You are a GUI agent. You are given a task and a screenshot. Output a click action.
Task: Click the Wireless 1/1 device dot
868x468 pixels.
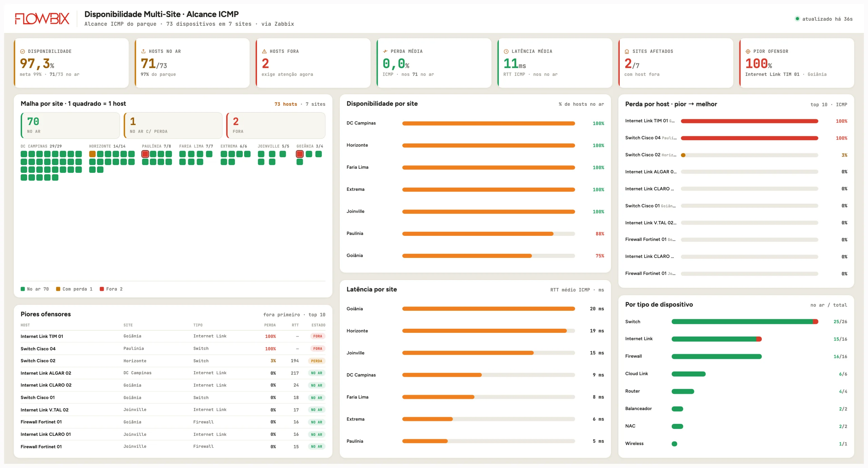tap(674, 444)
